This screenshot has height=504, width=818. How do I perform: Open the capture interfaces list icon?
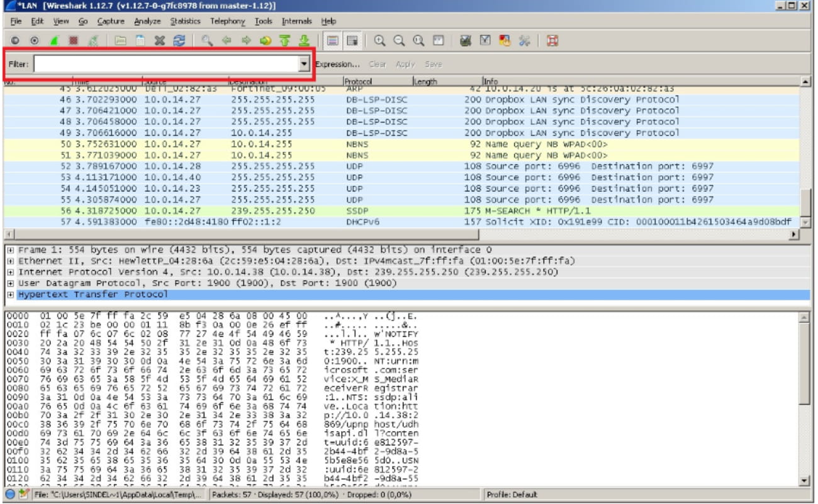(x=14, y=41)
